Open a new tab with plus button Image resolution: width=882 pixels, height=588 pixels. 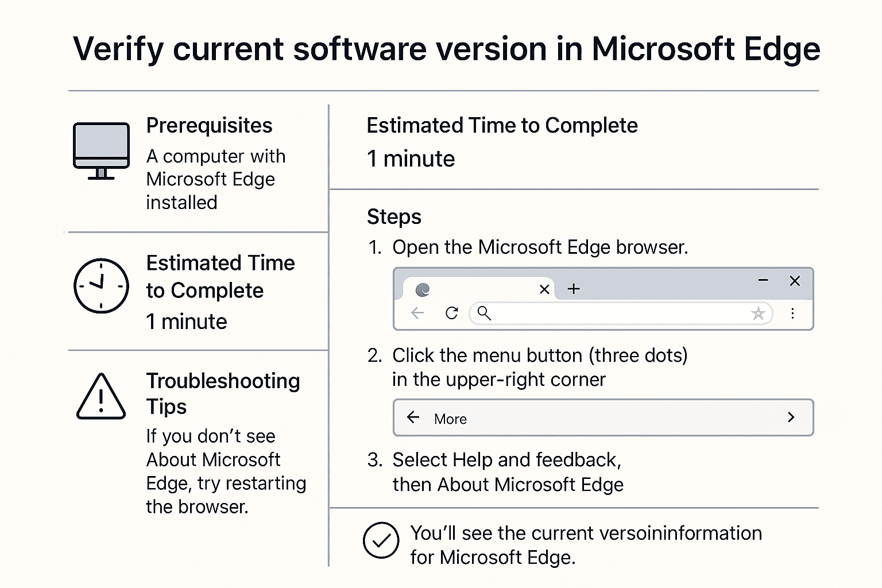pos(574,289)
